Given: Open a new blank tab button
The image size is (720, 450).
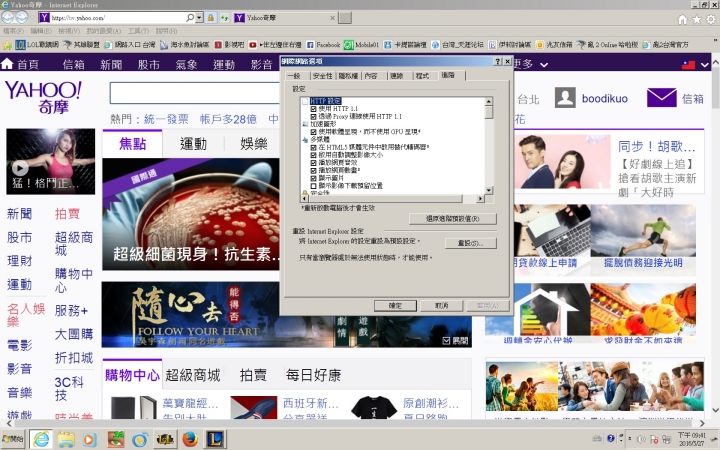Looking at the screenshot, I should 345,18.
